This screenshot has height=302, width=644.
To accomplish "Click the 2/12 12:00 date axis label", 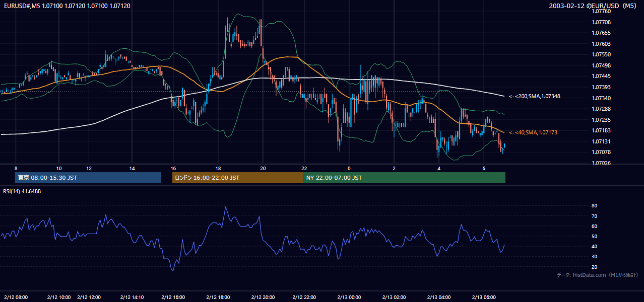I will 89,297.
